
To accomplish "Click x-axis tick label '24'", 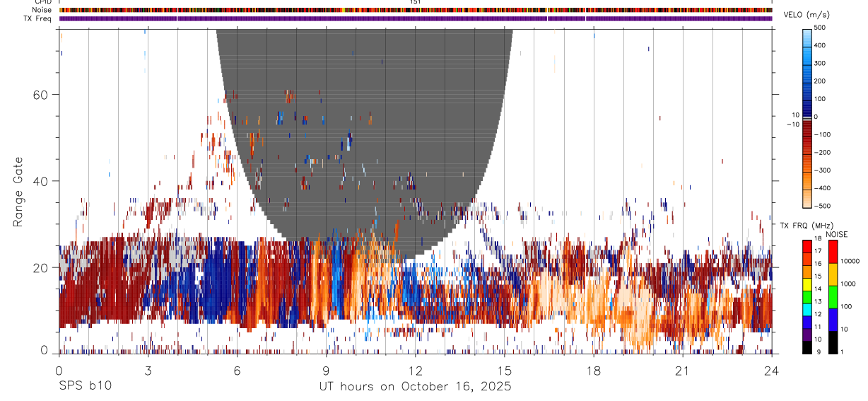I will 771,371.
